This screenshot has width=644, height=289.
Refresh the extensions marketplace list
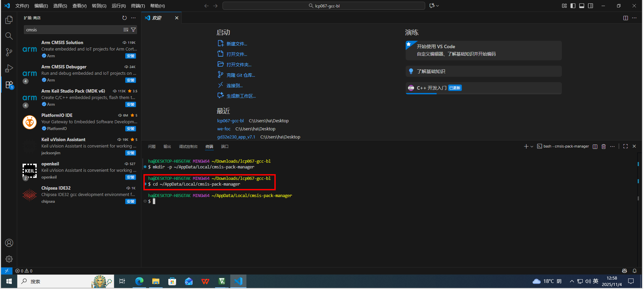125,18
